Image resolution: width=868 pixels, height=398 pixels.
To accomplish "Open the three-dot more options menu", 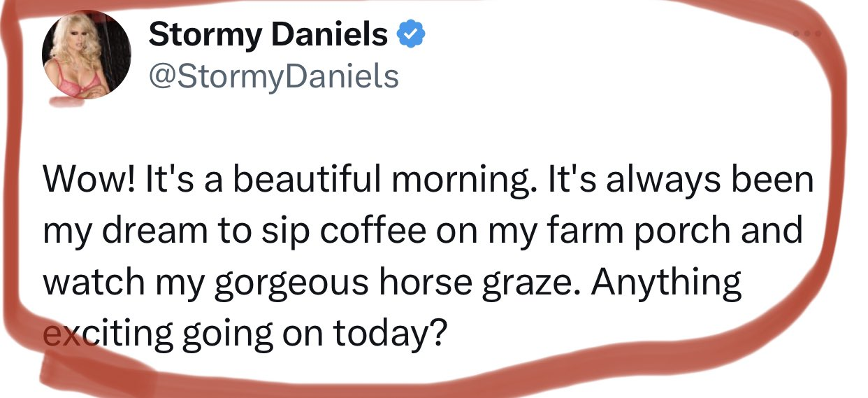I will pyautogui.click(x=806, y=34).
